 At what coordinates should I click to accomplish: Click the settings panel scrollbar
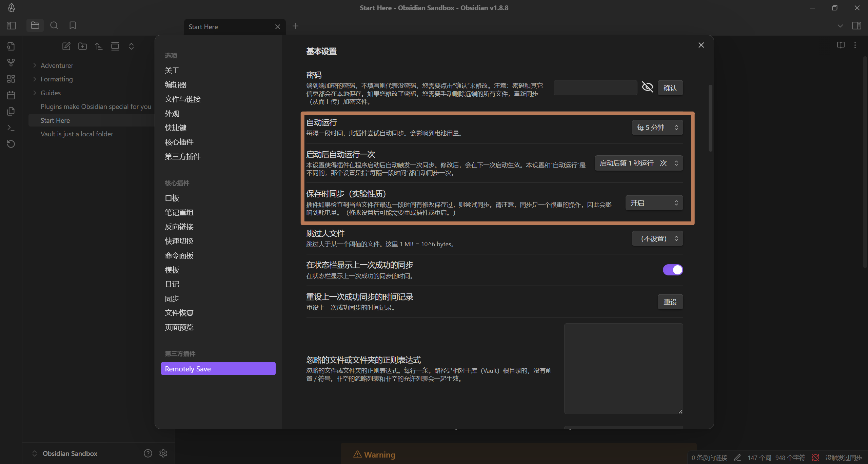pos(710,118)
